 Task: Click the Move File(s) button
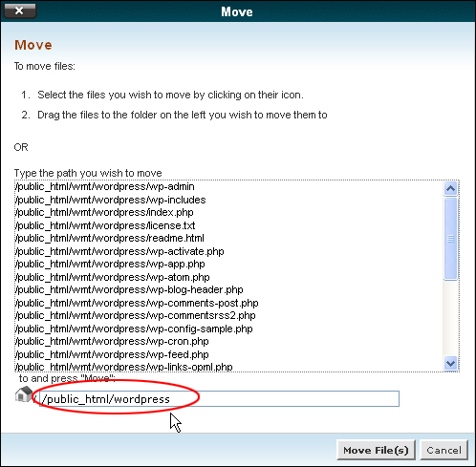coord(376,450)
